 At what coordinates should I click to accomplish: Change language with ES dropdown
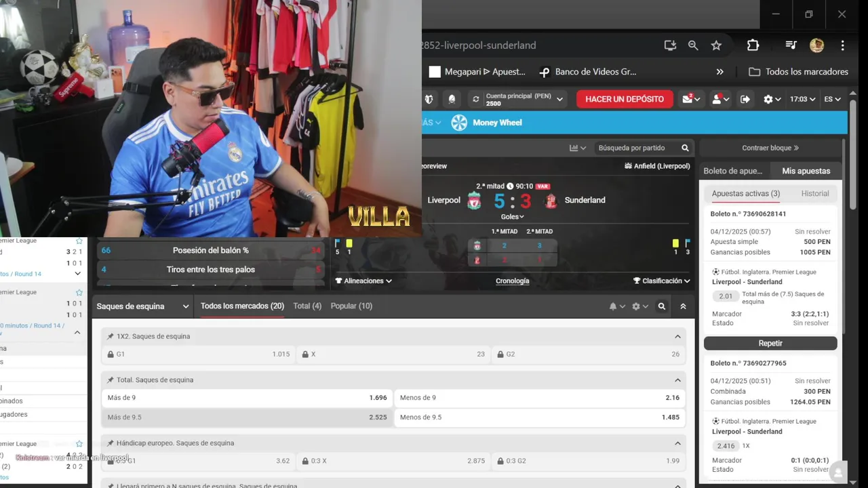[832, 99]
